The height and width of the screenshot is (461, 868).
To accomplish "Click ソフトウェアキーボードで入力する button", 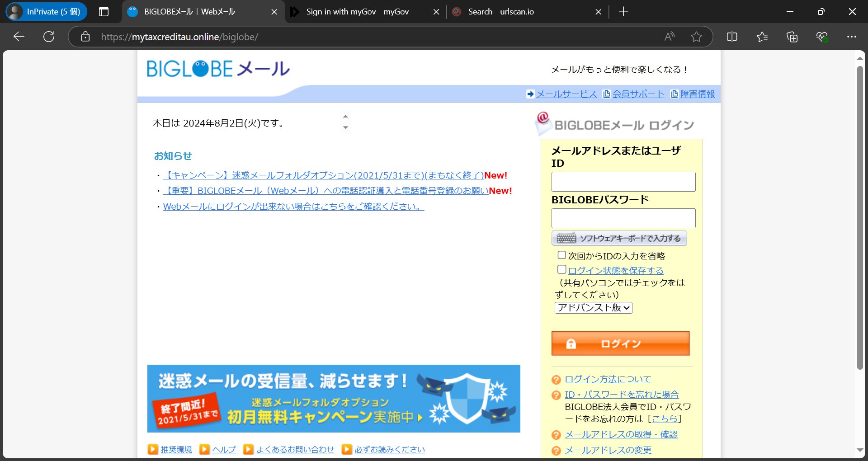I will pos(619,238).
